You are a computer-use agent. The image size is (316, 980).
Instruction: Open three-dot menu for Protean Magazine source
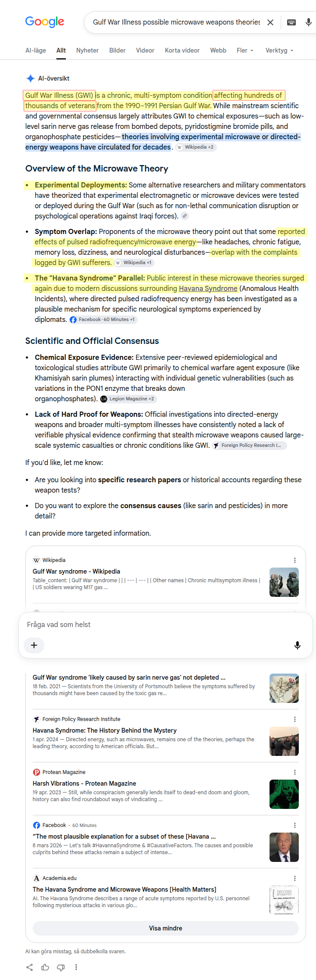pyautogui.click(x=295, y=772)
